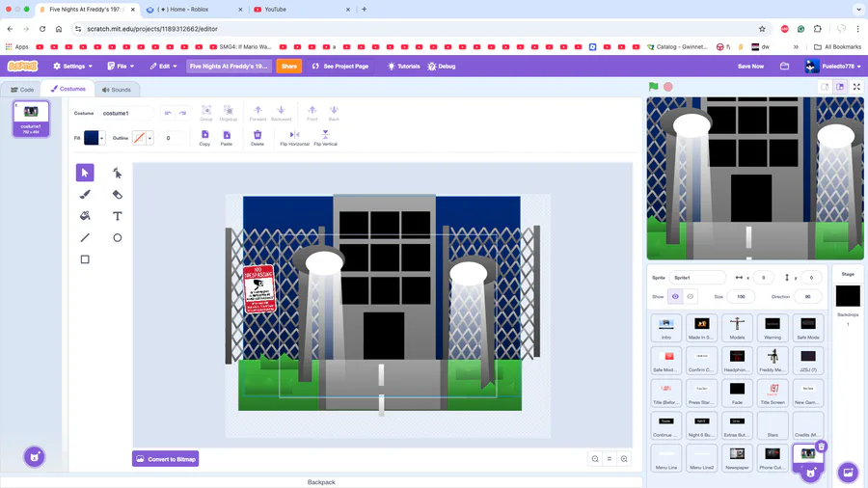Edit the costume name field
Image resolution: width=868 pixels, height=488 pixels.
pyautogui.click(x=126, y=113)
